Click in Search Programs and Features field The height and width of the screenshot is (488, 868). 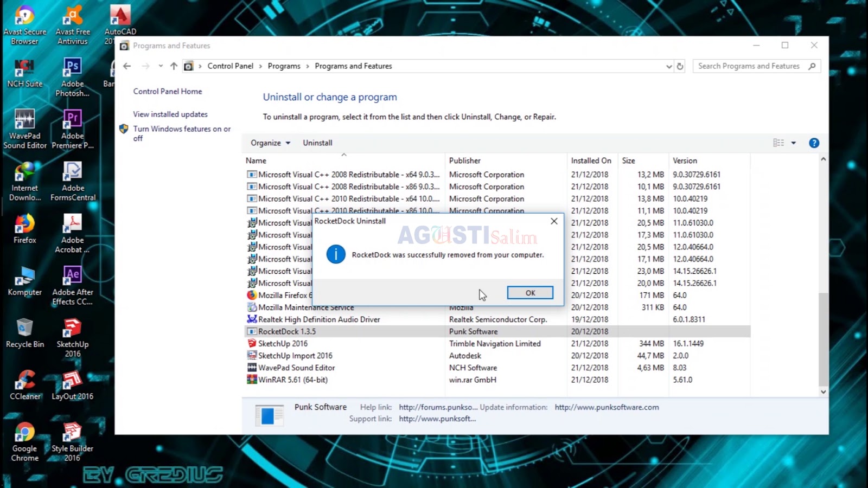click(x=749, y=66)
